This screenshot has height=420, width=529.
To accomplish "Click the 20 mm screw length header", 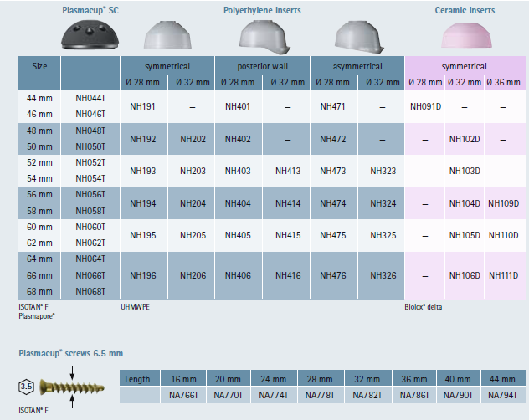I will point(228,379).
